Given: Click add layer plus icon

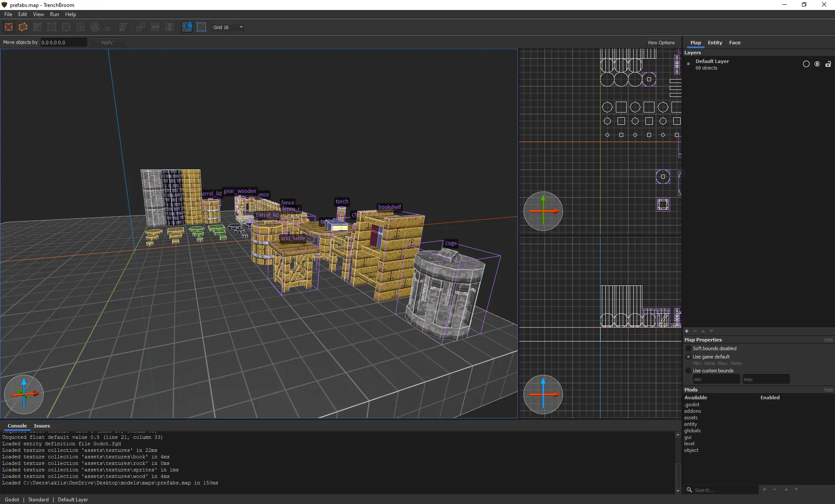Looking at the screenshot, I should pos(687,331).
